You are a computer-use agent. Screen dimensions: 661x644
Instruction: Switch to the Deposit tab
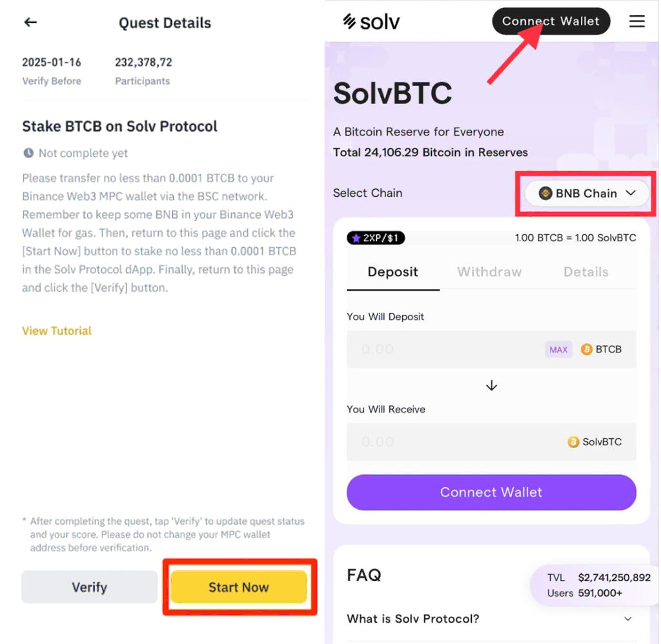click(x=392, y=272)
